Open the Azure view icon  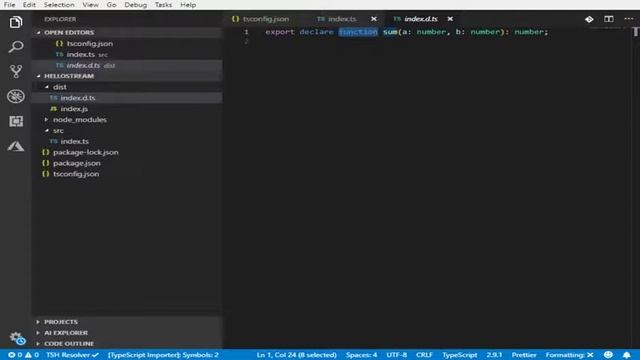click(x=16, y=146)
